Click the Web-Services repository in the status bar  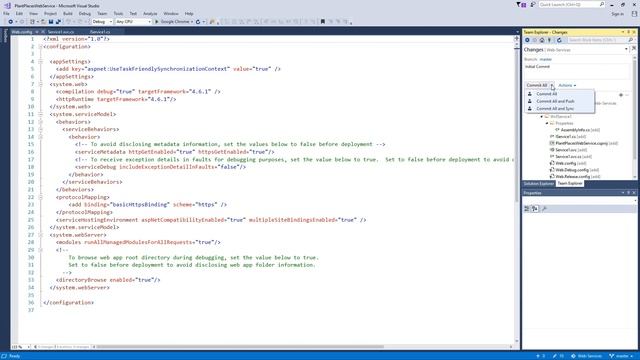pyautogui.click(x=587, y=356)
